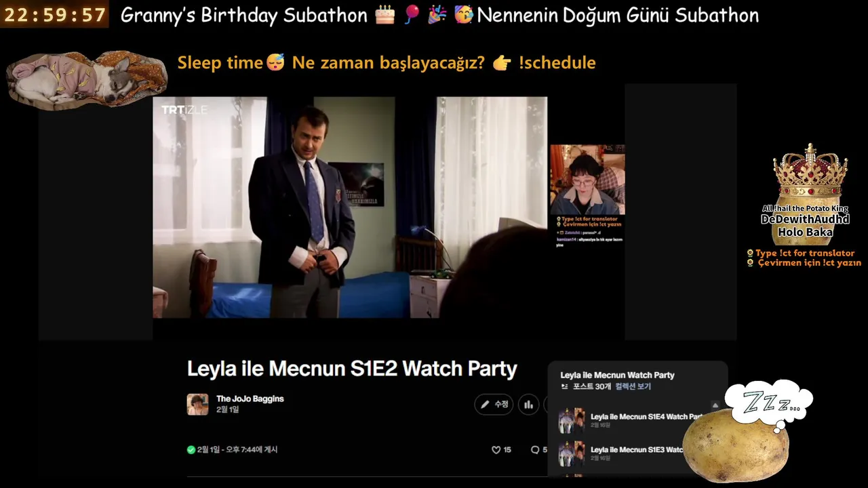This screenshot has height=488, width=868.
Task: Open The JoJo Baggins creator name link
Action: tap(250, 399)
